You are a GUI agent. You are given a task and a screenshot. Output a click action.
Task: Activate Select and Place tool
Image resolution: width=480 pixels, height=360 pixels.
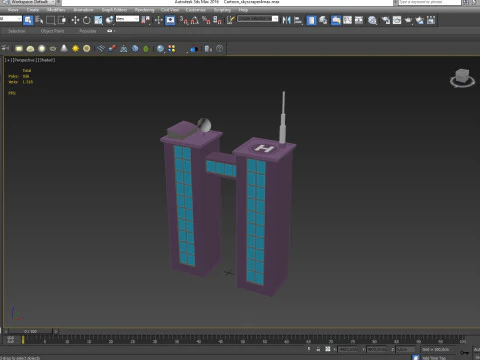(x=109, y=20)
